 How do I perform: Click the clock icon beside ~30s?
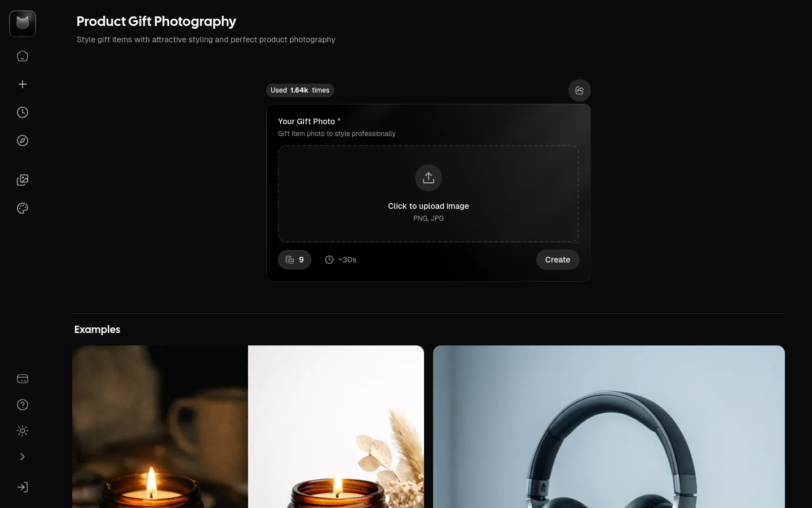[x=329, y=260]
